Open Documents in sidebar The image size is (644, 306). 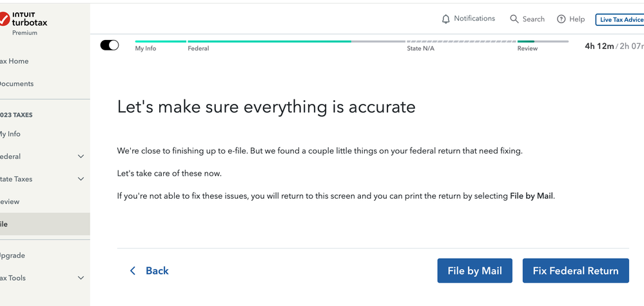pos(16,84)
